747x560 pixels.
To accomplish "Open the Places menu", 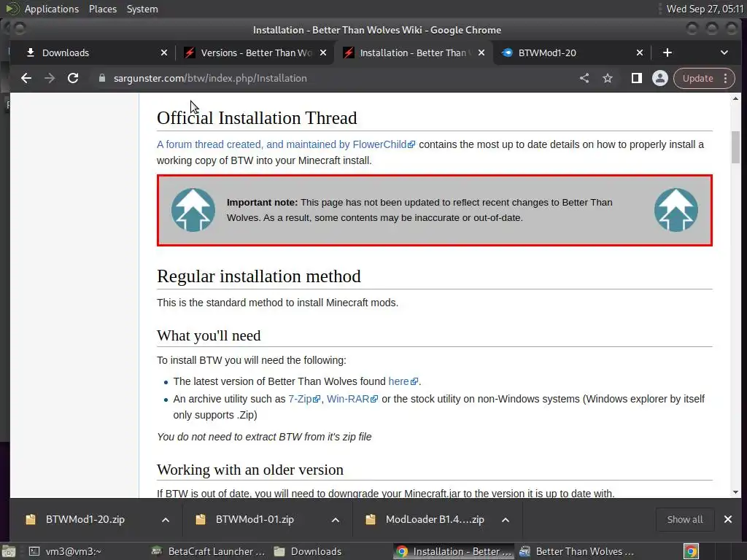I will pyautogui.click(x=102, y=9).
